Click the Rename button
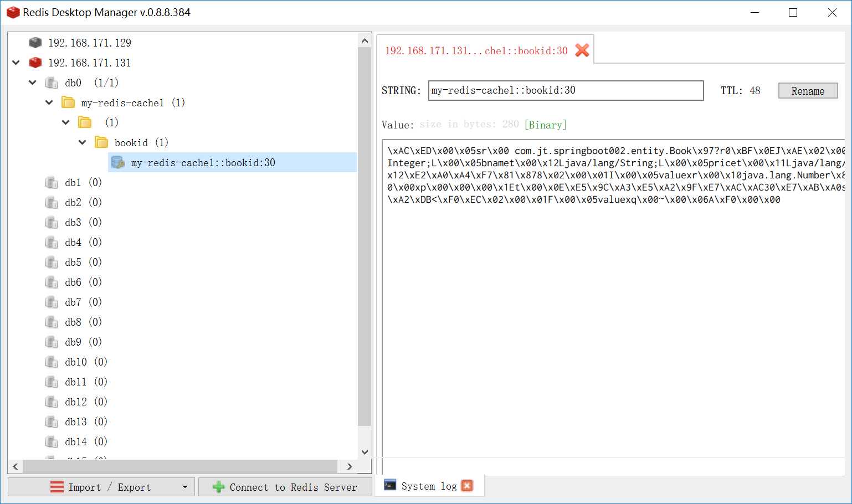This screenshot has width=852, height=504. (808, 91)
